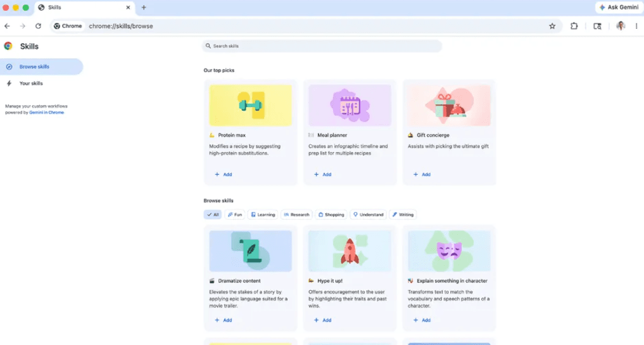
Task: Close the Skills browser tab
Action: click(x=128, y=8)
